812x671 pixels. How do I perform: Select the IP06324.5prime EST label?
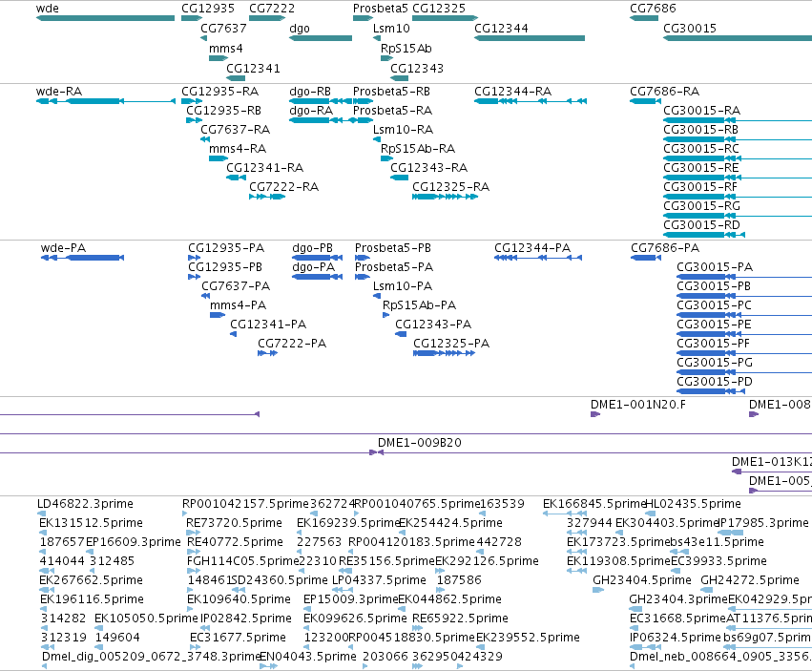point(676,638)
